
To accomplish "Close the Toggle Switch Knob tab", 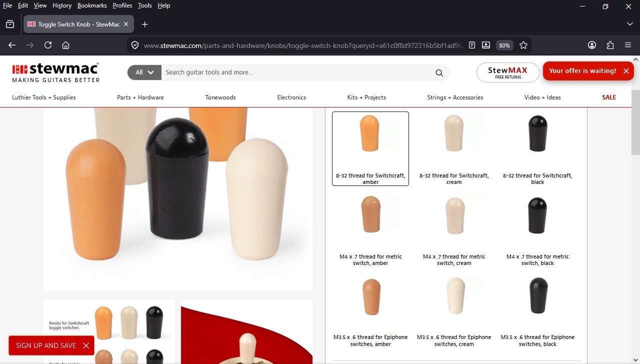I will pyautogui.click(x=126, y=24).
